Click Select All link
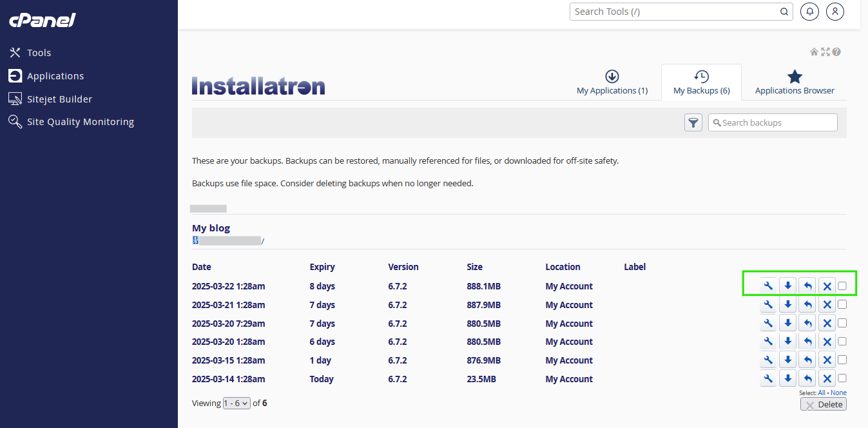868x428 pixels. point(822,393)
